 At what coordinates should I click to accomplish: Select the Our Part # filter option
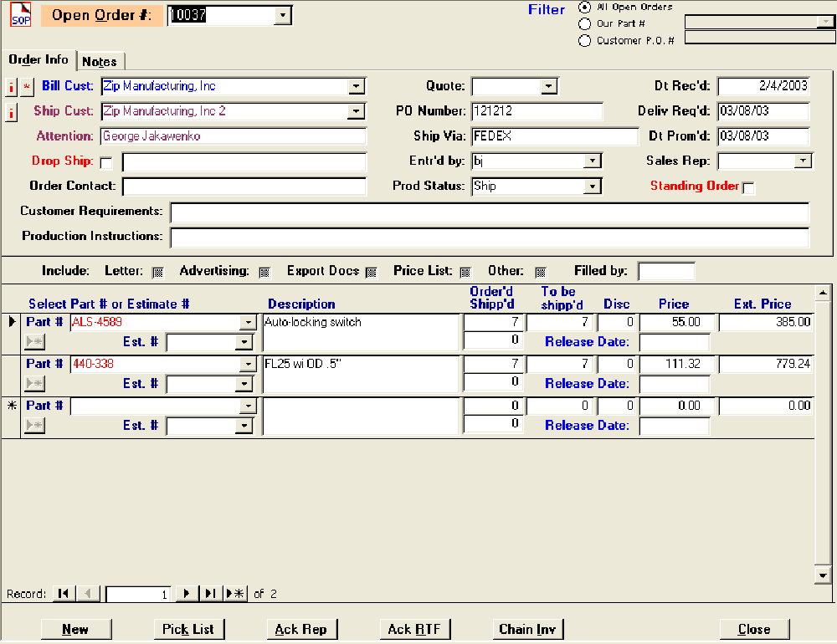pos(584,23)
